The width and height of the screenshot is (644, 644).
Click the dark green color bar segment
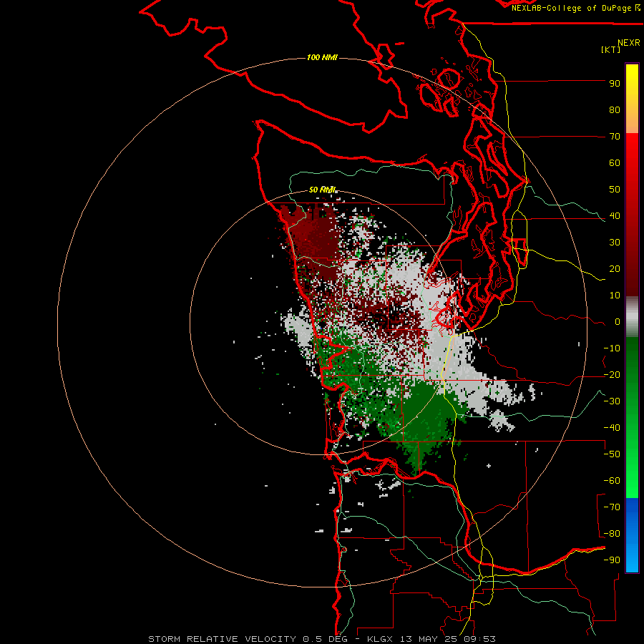pyautogui.click(x=632, y=417)
